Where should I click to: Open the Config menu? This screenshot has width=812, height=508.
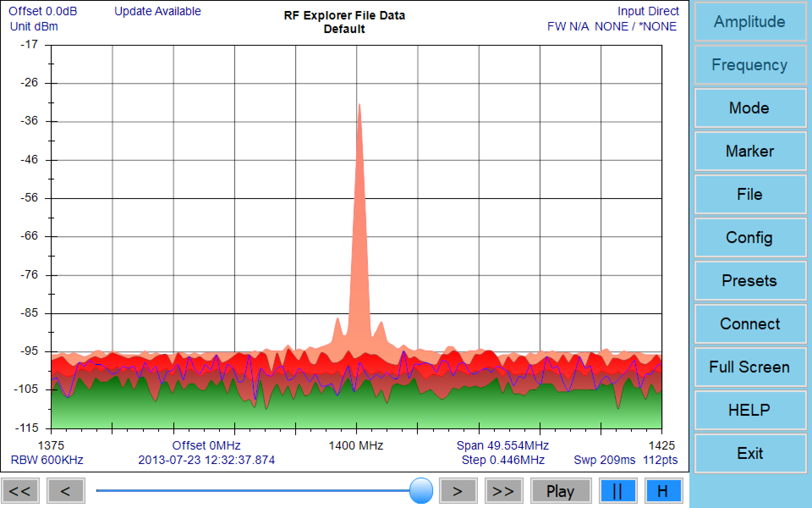click(750, 237)
